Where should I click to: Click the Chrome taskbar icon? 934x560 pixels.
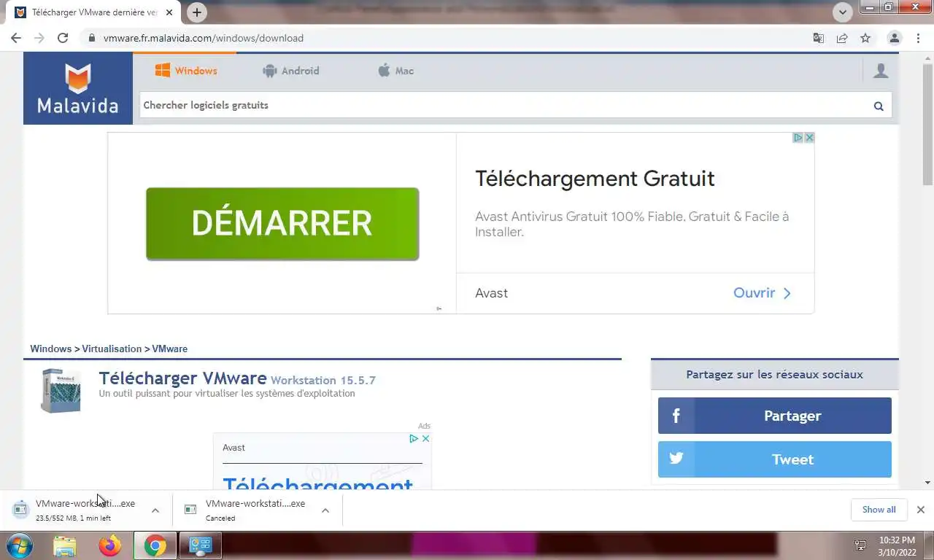point(155,545)
